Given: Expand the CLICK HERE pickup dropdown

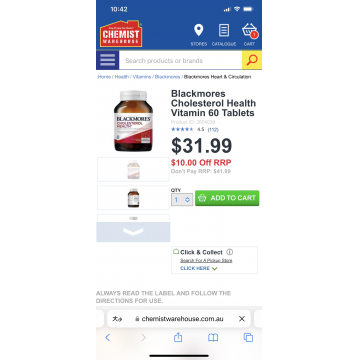Looking at the screenshot, I should click(x=199, y=268).
